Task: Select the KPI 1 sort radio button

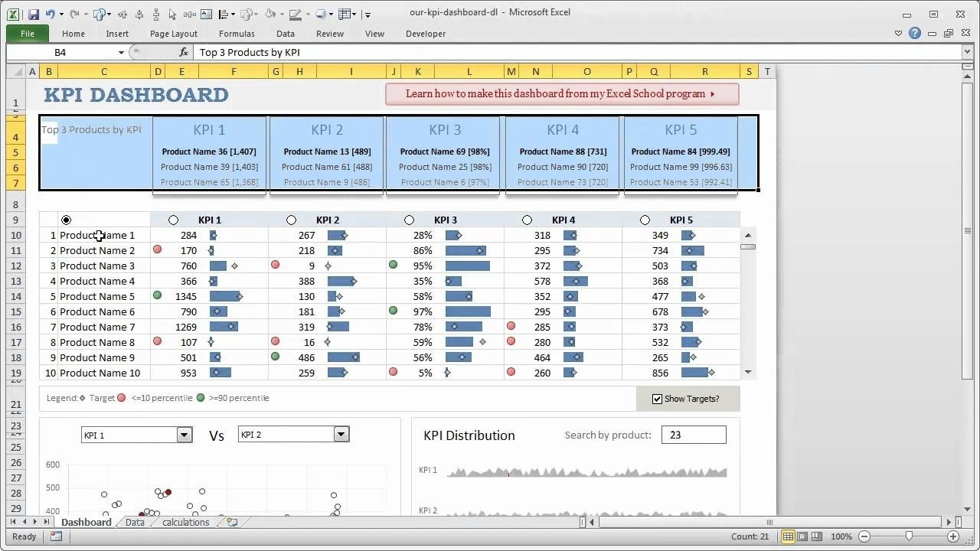Action: tap(173, 220)
